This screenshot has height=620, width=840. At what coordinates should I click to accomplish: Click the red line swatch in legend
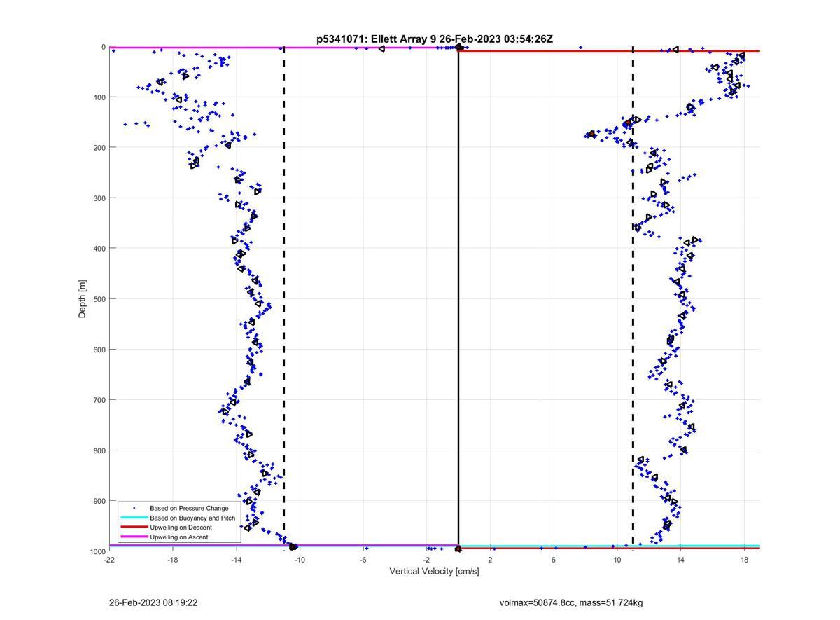[x=134, y=528]
